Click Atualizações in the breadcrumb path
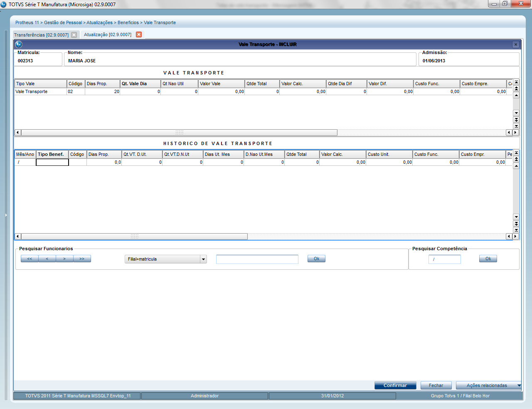Screen dimensions: 532x409 pyautogui.click(x=99, y=22)
